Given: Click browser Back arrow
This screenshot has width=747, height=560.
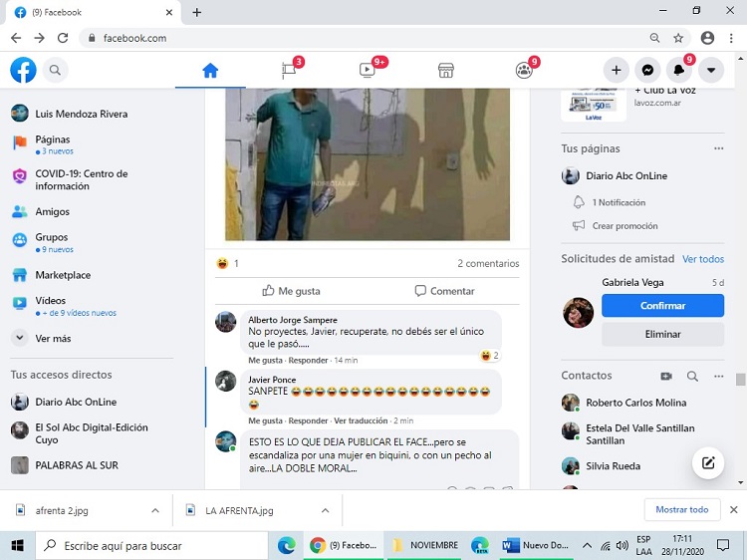Looking at the screenshot, I should tap(16, 38).
